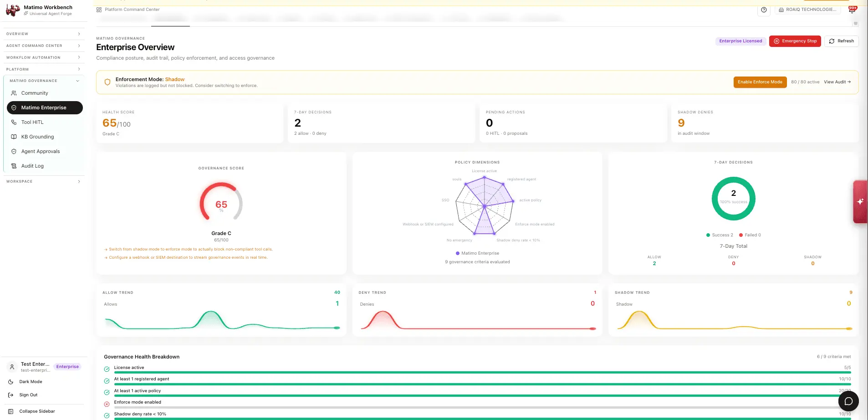
Task: Expand the Workflow Automation section
Action: tap(44, 57)
